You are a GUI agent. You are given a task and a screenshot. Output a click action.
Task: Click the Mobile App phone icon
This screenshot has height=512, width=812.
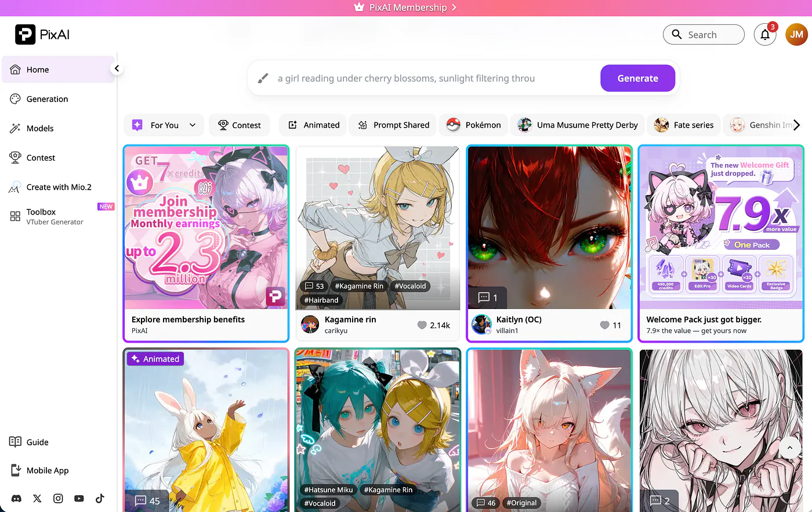pyautogui.click(x=16, y=470)
